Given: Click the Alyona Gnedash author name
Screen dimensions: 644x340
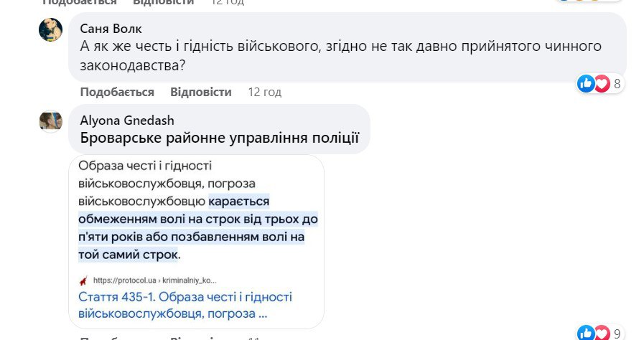Looking at the screenshot, I should tap(127, 120).
